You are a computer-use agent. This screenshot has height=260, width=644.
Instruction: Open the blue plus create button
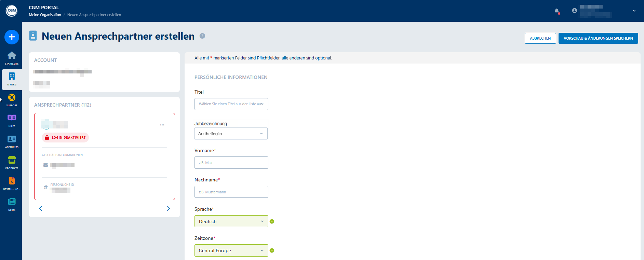(x=12, y=37)
